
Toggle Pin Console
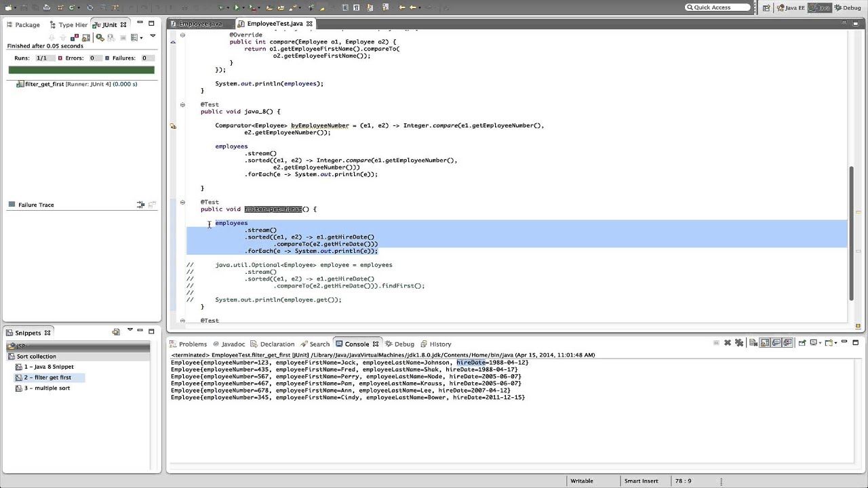tap(802, 343)
